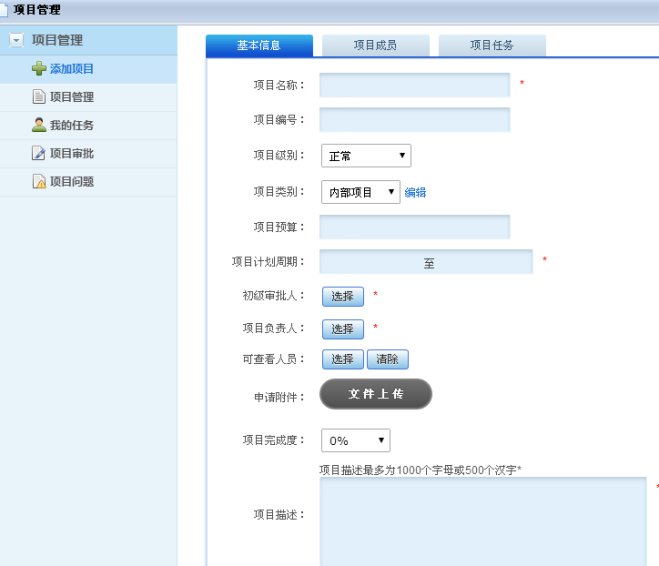Click the 编辑 link beside 项目类别
This screenshot has height=566, width=659.
[415, 193]
